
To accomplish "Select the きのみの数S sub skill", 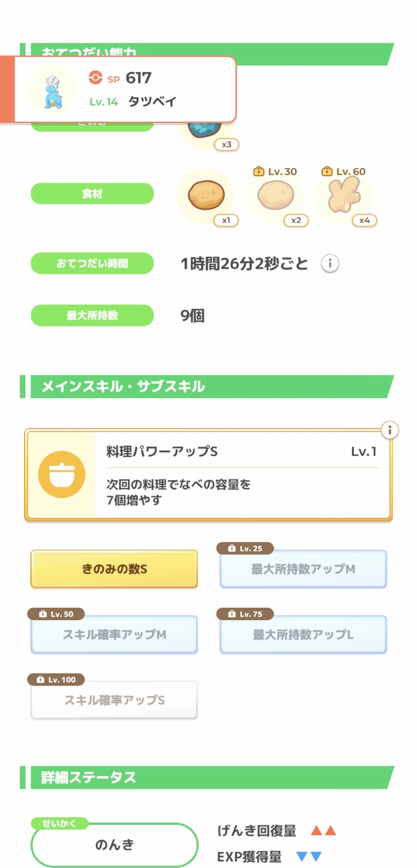I will (114, 569).
